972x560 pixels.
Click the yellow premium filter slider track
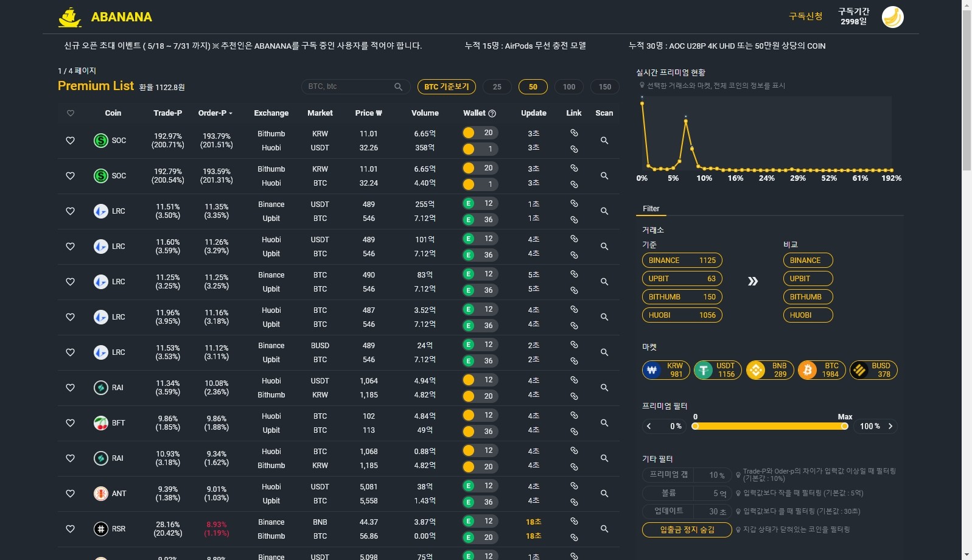click(770, 426)
